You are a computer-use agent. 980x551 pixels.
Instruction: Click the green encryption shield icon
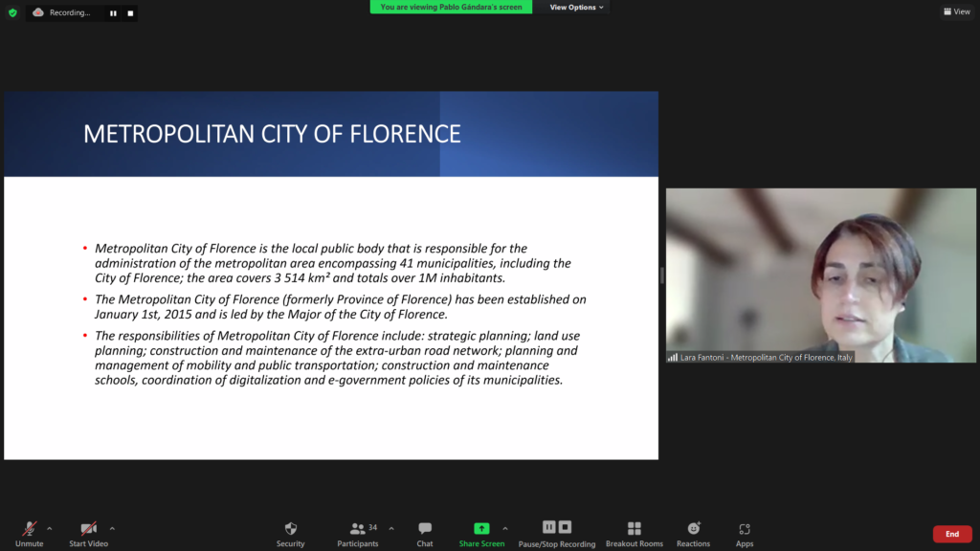(12, 12)
